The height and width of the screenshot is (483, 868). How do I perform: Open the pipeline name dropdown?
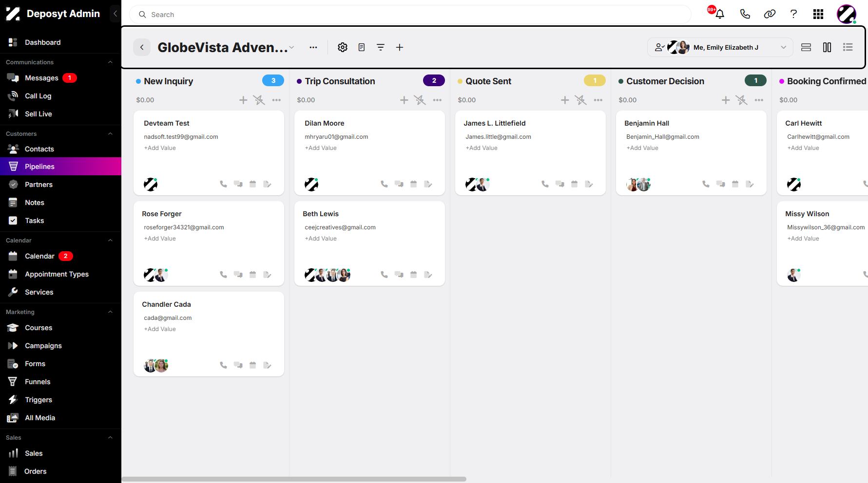291,47
